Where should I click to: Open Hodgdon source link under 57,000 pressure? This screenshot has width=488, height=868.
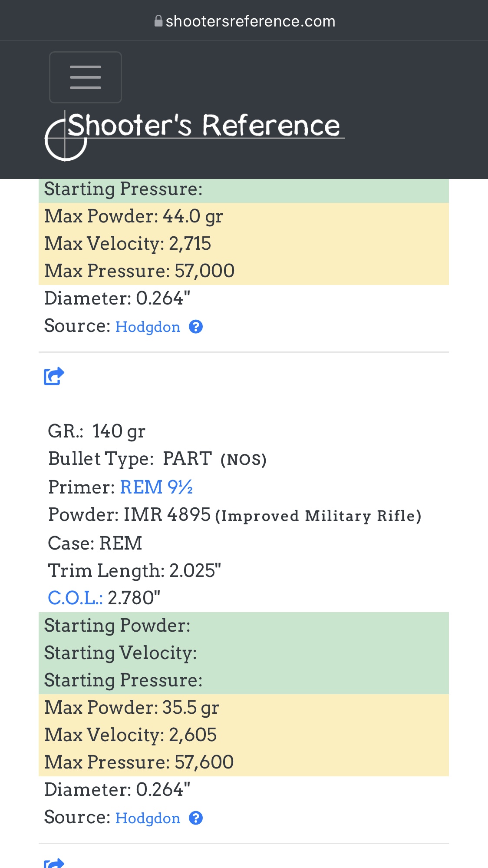(x=148, y=327)
